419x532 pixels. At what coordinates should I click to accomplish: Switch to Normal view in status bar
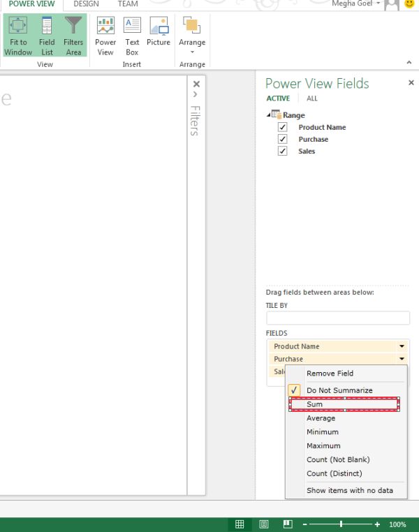pyautogui.click(x=240, y=524)
